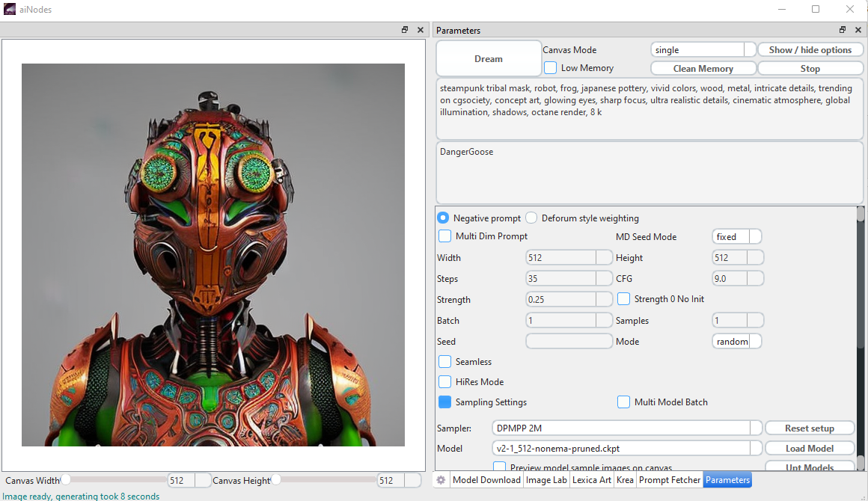Viewport: 868px width, 501px height.
Task: Enable HiRes Mode checkbox
Action: pos(444,381)
